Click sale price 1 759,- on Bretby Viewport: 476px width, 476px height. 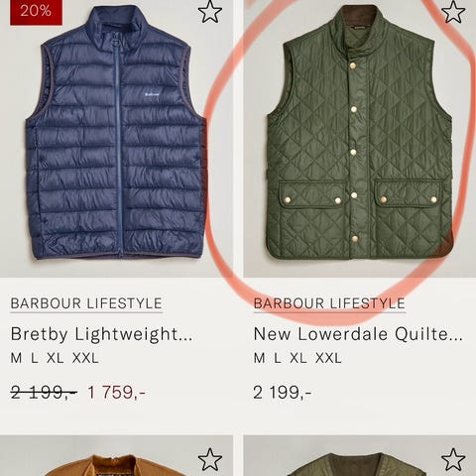[x=116, y=393]
